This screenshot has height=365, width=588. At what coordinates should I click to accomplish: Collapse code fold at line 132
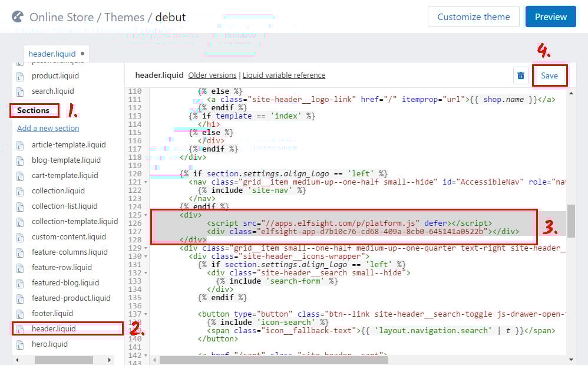point(146,273)
